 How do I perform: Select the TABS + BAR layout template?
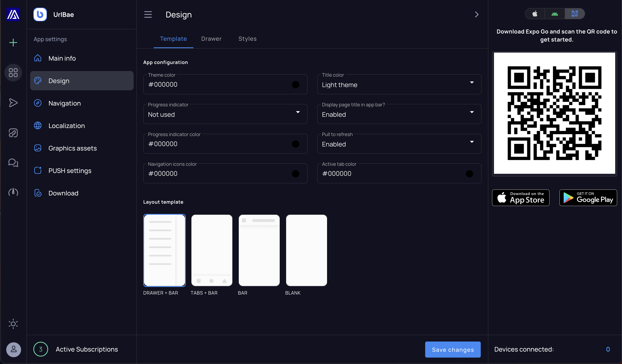click(x=211, y=250)
